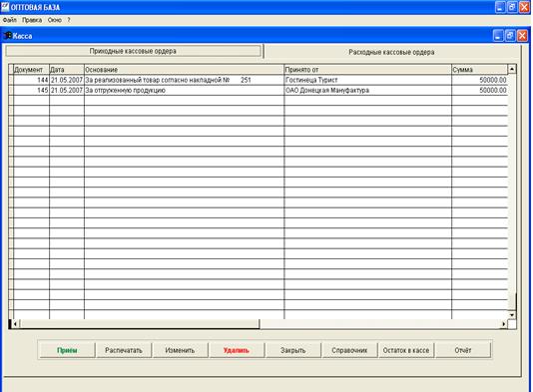Click the ОПТОВАЯ БАЗА application icon
Screen dimensions: 533x392
click(x=5, y=7)
